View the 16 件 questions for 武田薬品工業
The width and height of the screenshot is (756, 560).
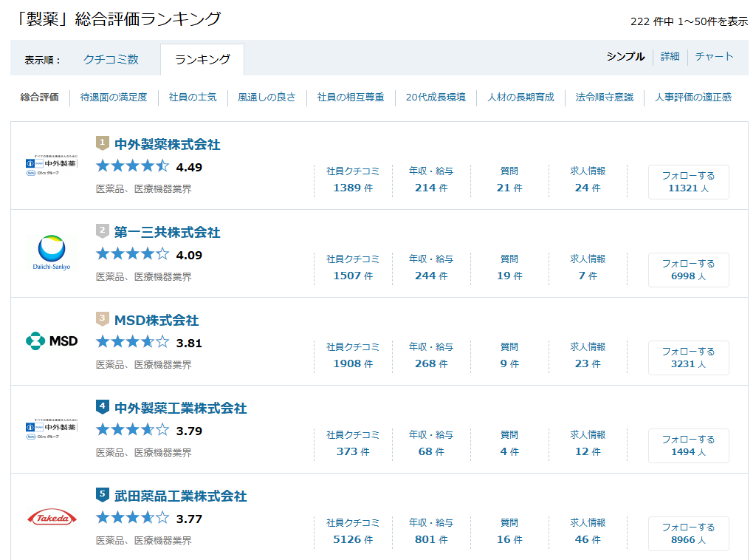coord(509,539)
